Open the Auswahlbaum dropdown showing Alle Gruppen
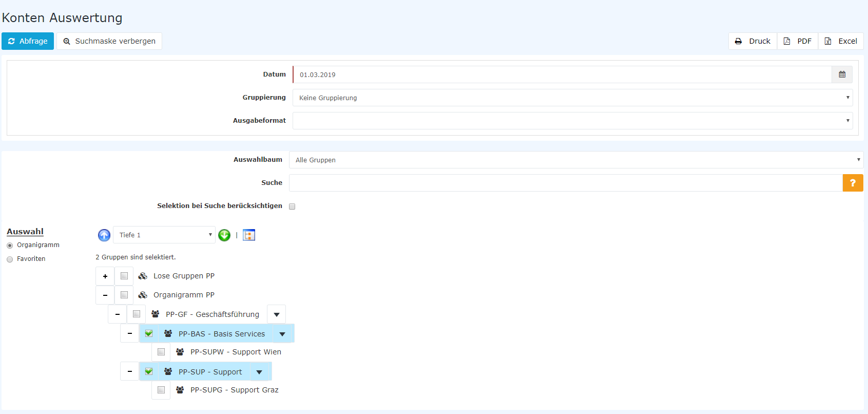Image resolution: width=868 pixels, height=414 pixels. [576, 160]
